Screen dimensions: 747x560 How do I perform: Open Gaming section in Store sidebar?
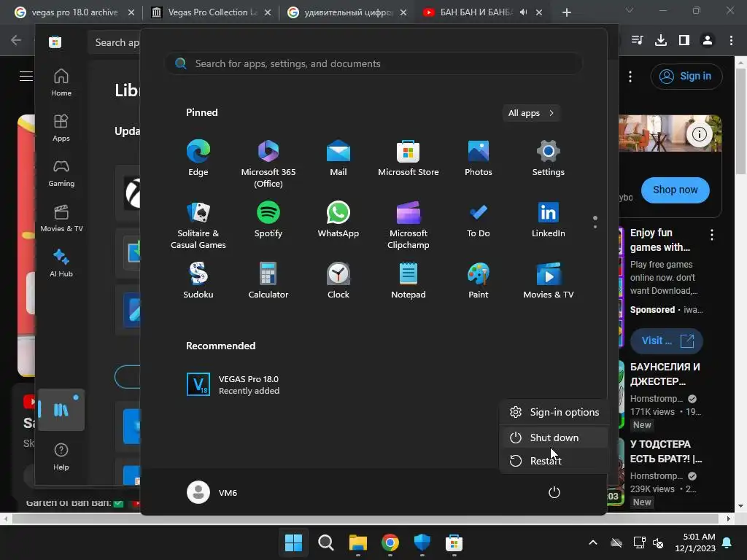click(x=61, y=174)
